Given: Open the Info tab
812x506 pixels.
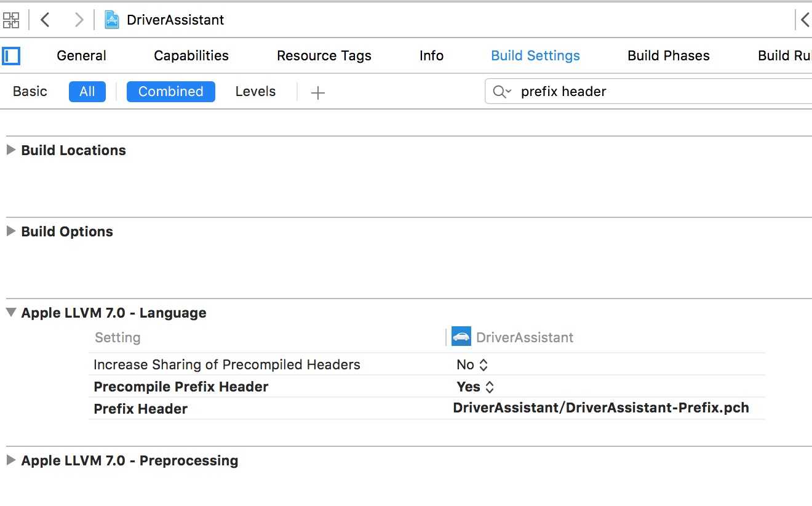Looking at the screenshot, I should tap(431, 55).
